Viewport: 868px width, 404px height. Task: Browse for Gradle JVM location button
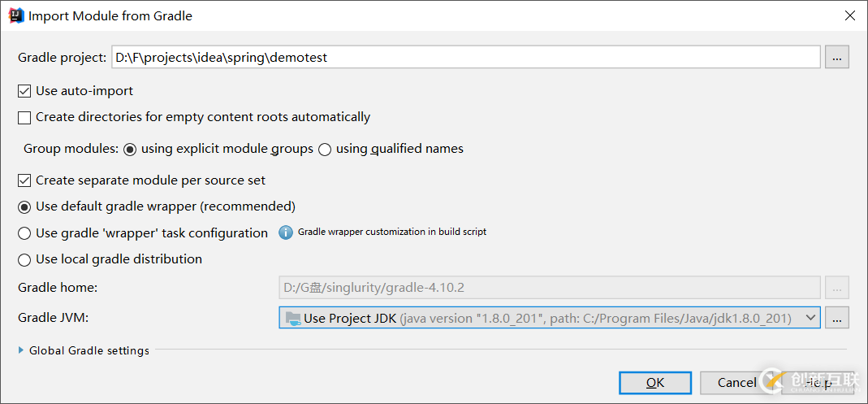tap(837, 318)
